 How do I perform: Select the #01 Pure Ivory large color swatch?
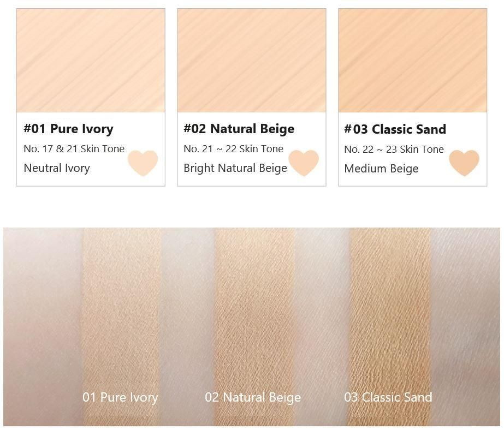[x=91, y=61]
